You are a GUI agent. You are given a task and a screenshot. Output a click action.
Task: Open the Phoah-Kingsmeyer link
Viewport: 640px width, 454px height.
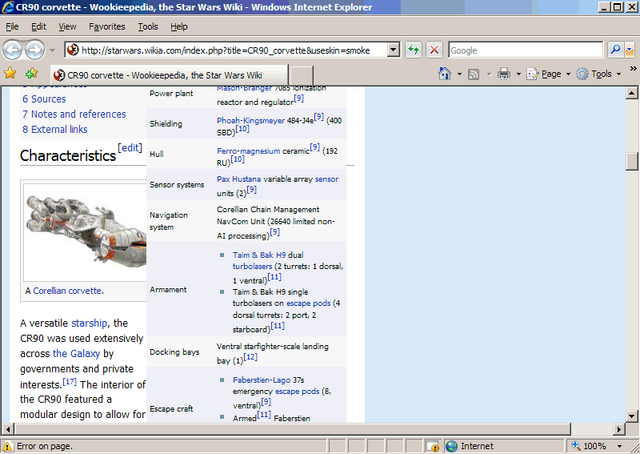click(251, 120)
